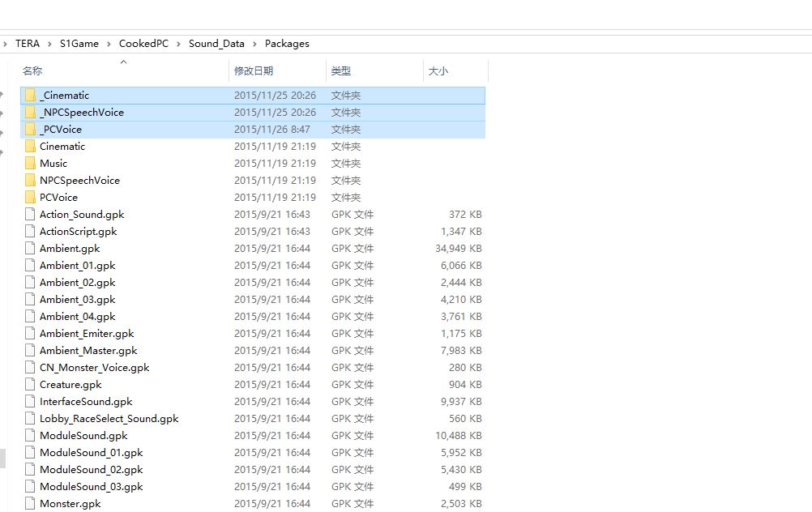This screenshot has width=812, height=512.
Task: Select the InterfaceSound.gpk file name
Action: click(86, 402)
